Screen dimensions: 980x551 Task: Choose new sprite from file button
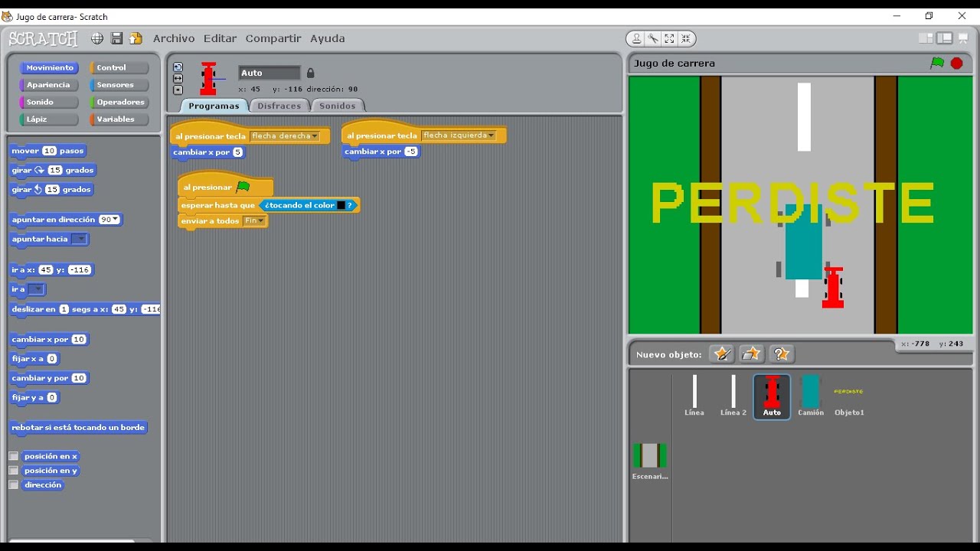point(751,354)
